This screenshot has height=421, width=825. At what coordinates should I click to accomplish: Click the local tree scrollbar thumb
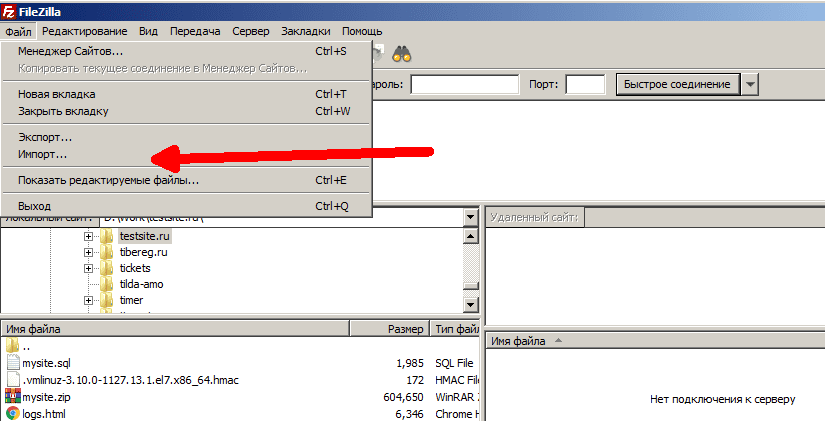470,286
